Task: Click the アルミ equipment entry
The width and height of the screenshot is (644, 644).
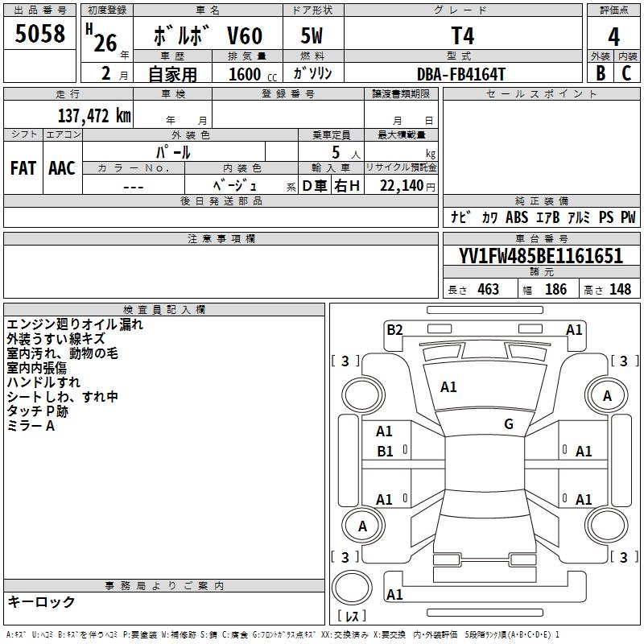Action: point(579,217)
